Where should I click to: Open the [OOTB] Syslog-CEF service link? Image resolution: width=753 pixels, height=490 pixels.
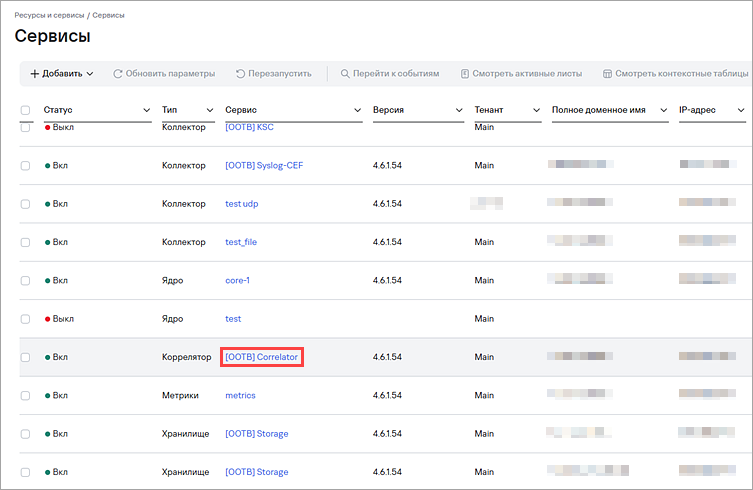[x=264, y=165]
